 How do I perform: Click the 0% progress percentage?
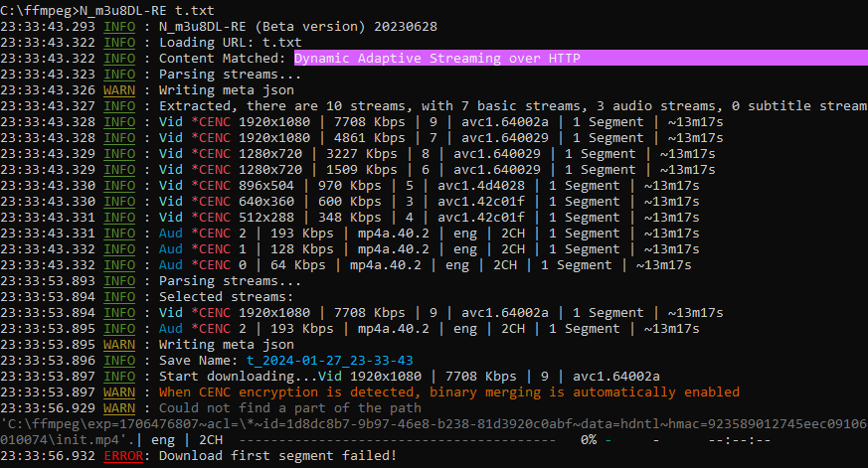[x=588, y=439]
